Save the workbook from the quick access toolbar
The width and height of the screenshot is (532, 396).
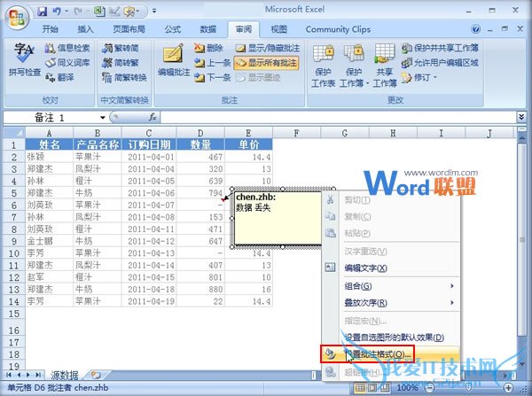43,12
